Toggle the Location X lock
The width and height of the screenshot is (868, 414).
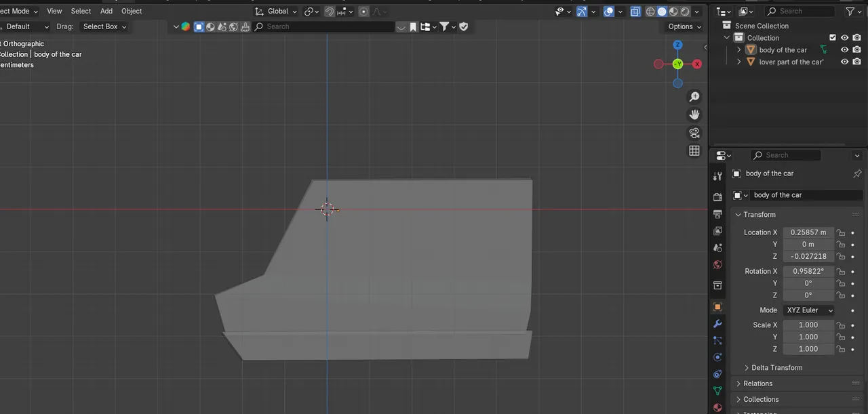(841, 232)
